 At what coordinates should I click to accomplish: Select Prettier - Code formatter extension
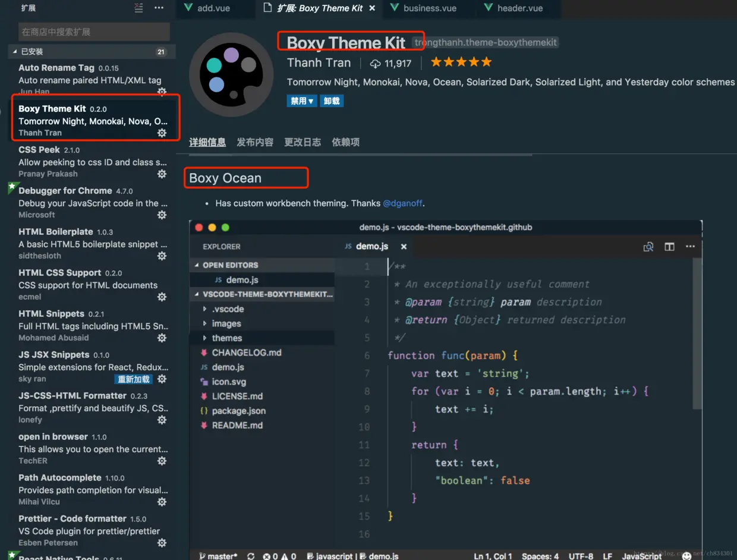pyautogui.click(x=92, y=531)
